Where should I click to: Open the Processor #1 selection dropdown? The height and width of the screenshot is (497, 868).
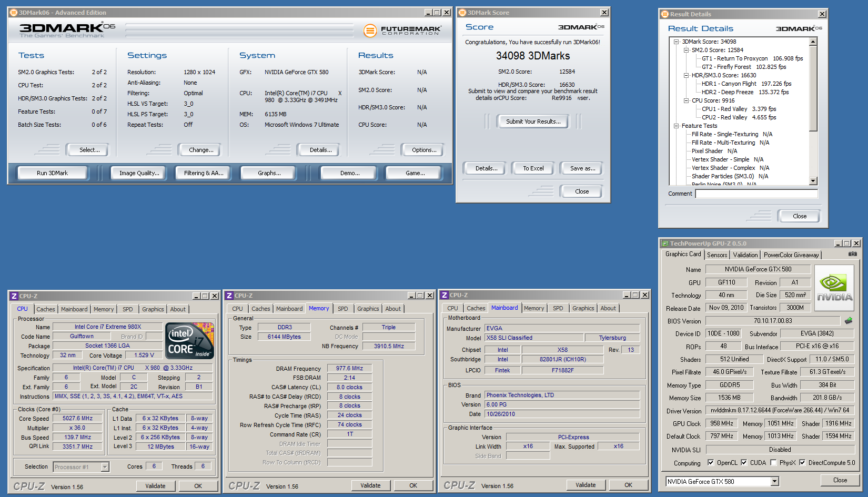[x=105, y=467]
